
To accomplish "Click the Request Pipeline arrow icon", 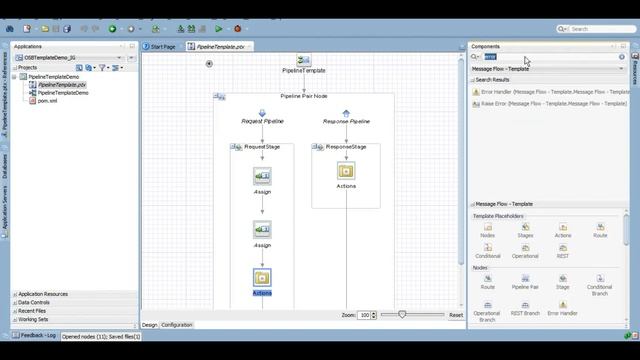I will 262,113.
